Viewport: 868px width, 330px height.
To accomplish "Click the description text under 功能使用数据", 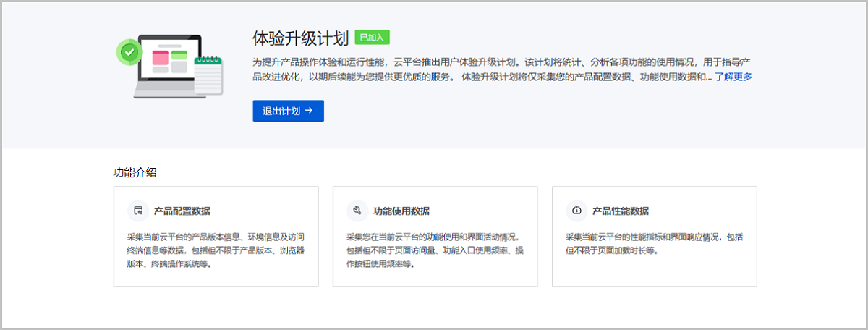I will pos(434,250).
